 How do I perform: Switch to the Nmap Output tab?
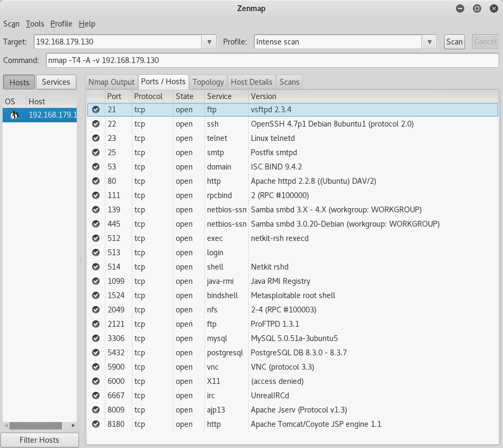(x=111, y=82)
